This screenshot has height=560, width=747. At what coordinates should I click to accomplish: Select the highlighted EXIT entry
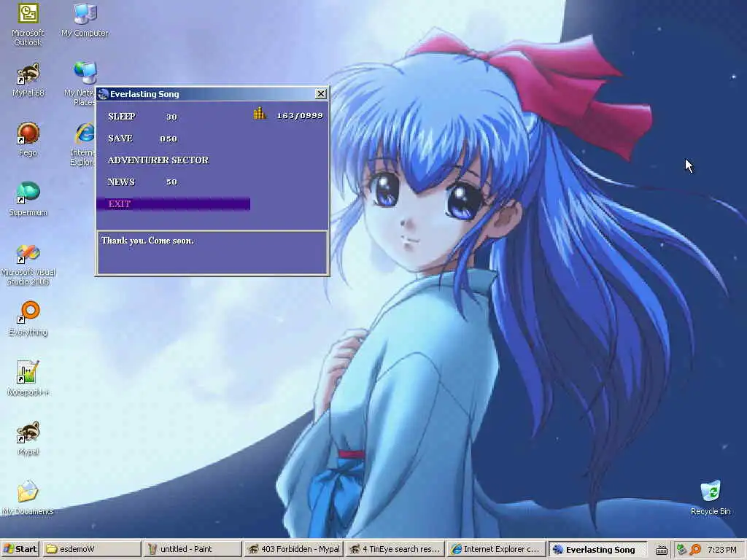174,204
